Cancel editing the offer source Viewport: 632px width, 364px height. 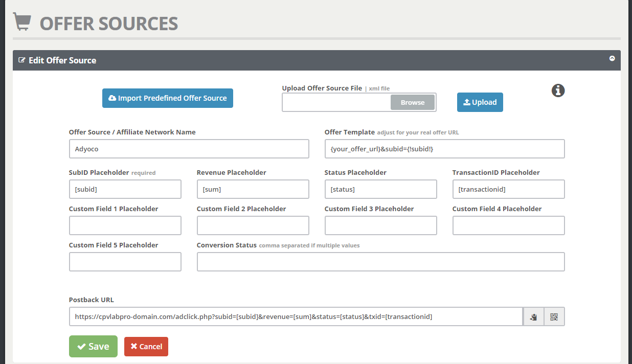pyautogui.click(x=146, y=346)
